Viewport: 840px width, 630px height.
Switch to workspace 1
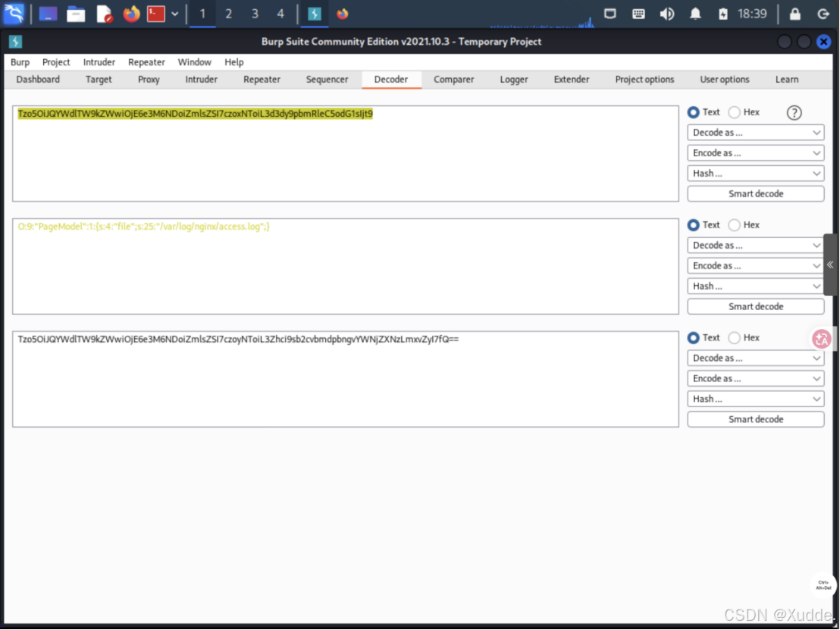(x=202, y=14)
